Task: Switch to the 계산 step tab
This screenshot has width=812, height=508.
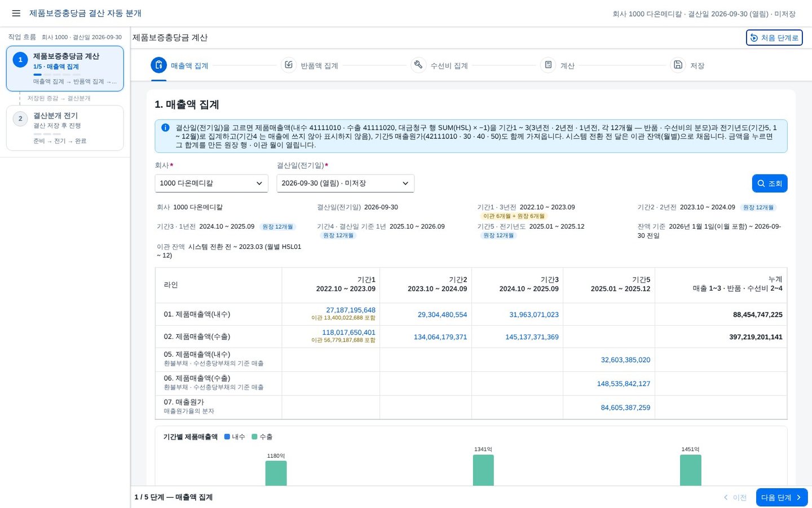Action: click(558, 65)
